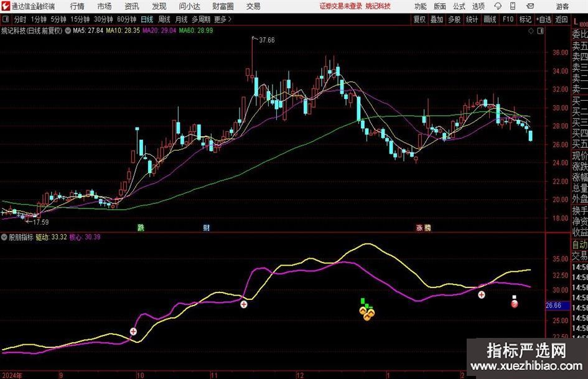This screenshot has width=588, height=379.
Task: Click the 37.66 high price label
Action: (267, 40)
